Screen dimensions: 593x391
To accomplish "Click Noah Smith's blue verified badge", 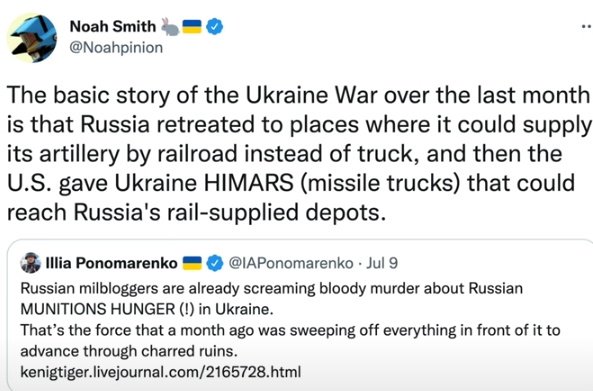I will pos(214,26).
